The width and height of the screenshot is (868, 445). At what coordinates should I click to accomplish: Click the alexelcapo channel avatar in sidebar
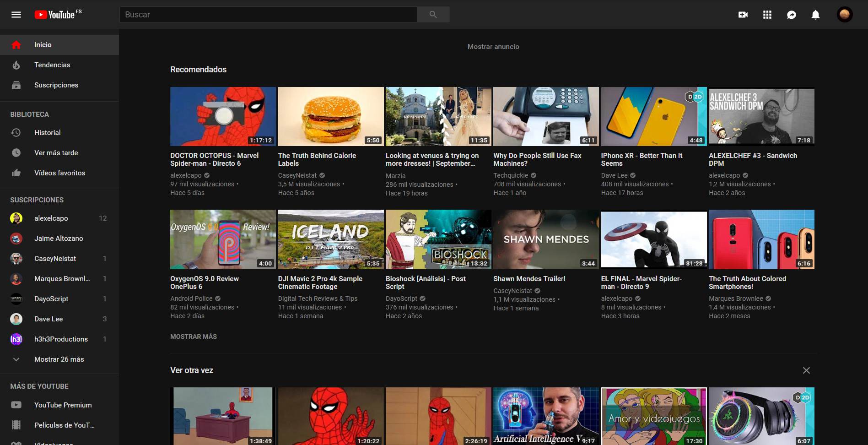(x=16, y=218)
